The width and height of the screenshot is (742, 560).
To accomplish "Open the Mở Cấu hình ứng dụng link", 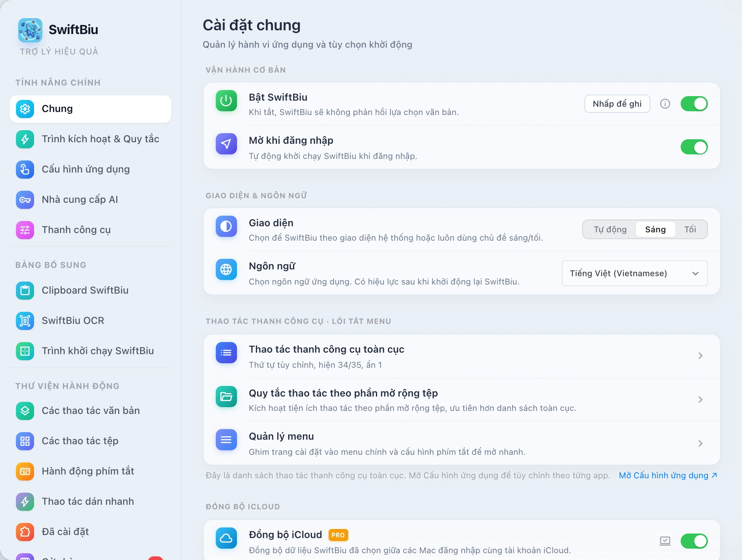I will (x=668, y=475).
